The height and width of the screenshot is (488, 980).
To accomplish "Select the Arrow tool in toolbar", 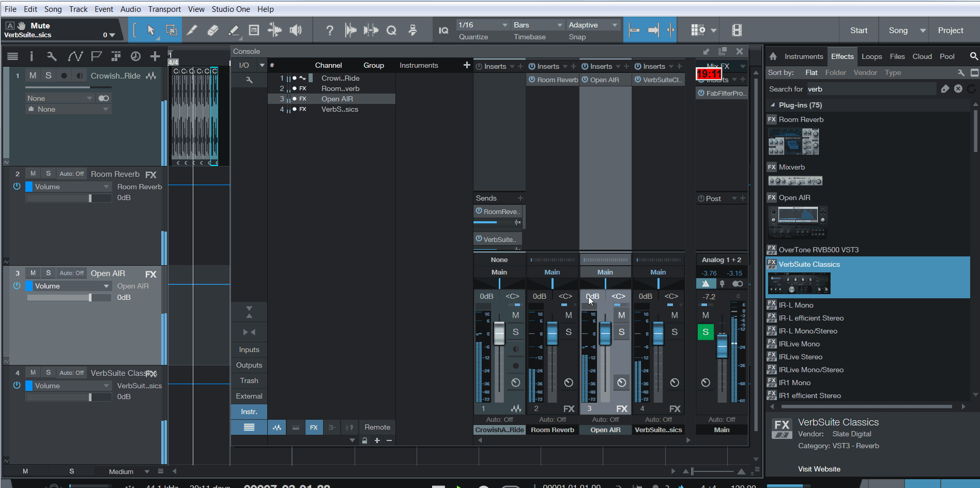I will pyautogui.click(x=151, y=30).
